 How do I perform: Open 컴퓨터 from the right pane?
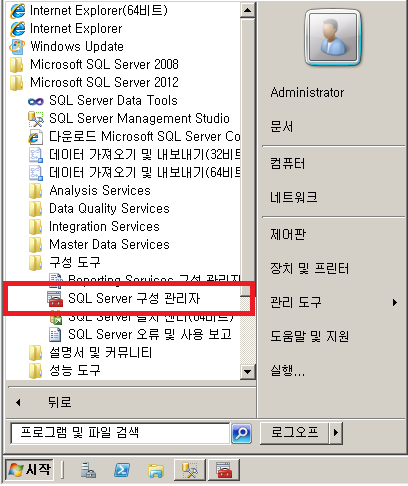[288, 163]
